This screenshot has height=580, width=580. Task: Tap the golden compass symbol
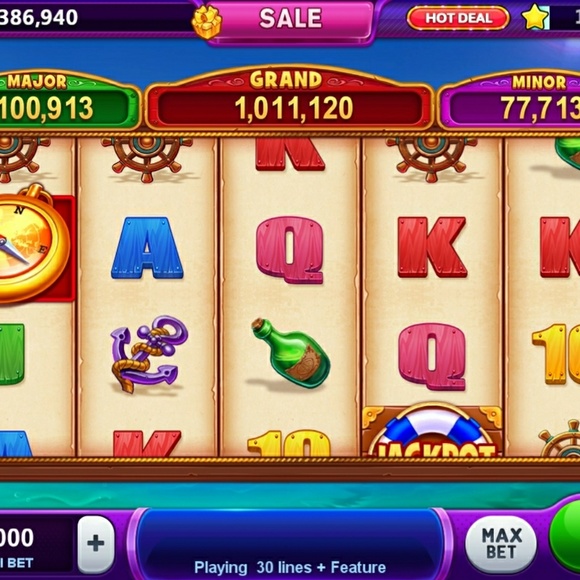tap(33, 244)
